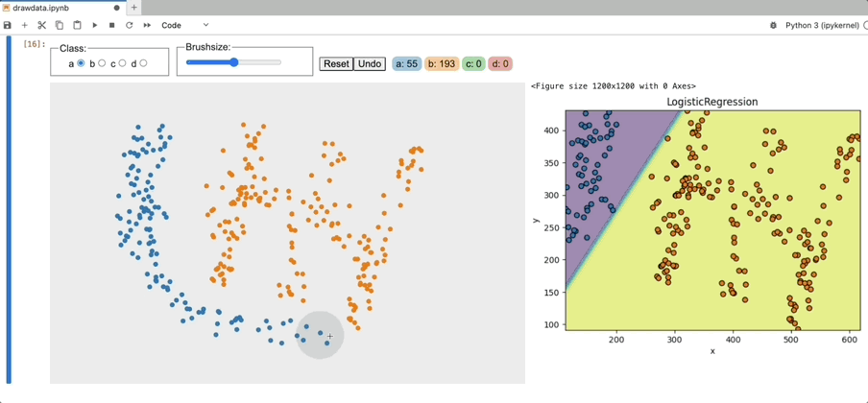Click the x axis label of the plot
The width and height of the screenshot is (868, 403).
coord(712,351)
